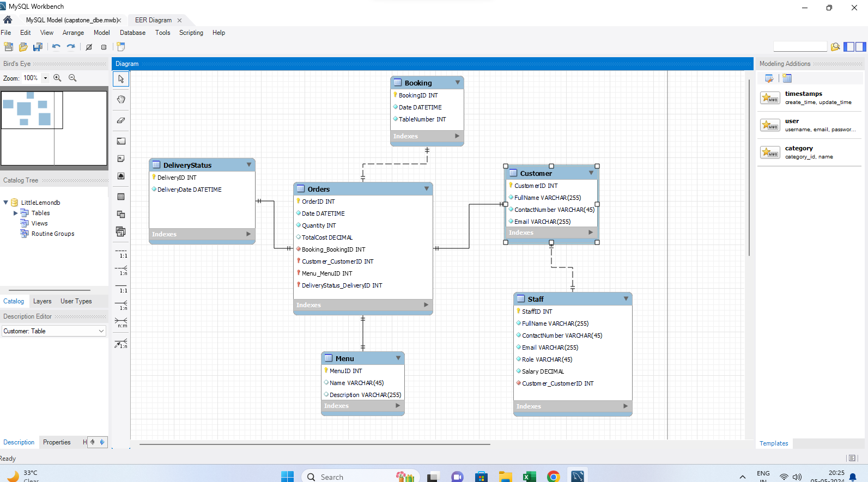
Task: Collapse the Customer table arrow
Action: [591, 173]
